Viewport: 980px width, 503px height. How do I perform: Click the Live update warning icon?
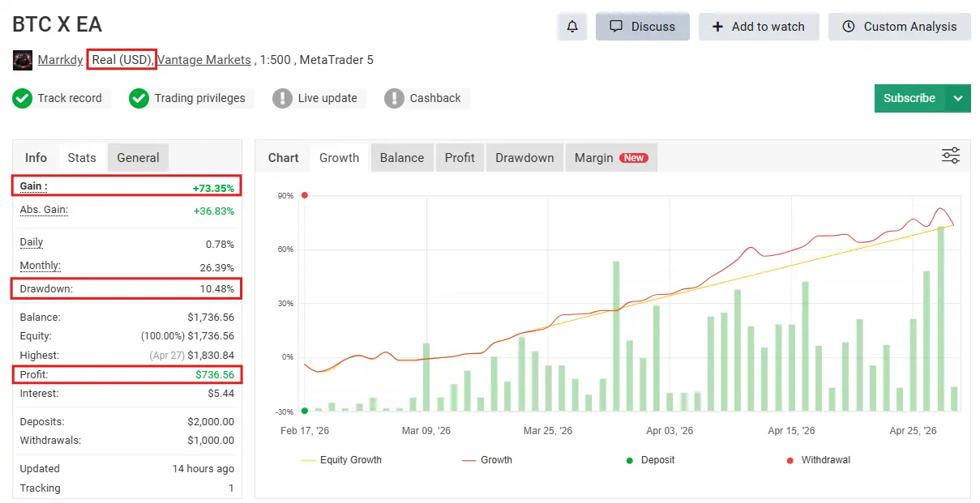pyautogui.click(x=282, y=98)
